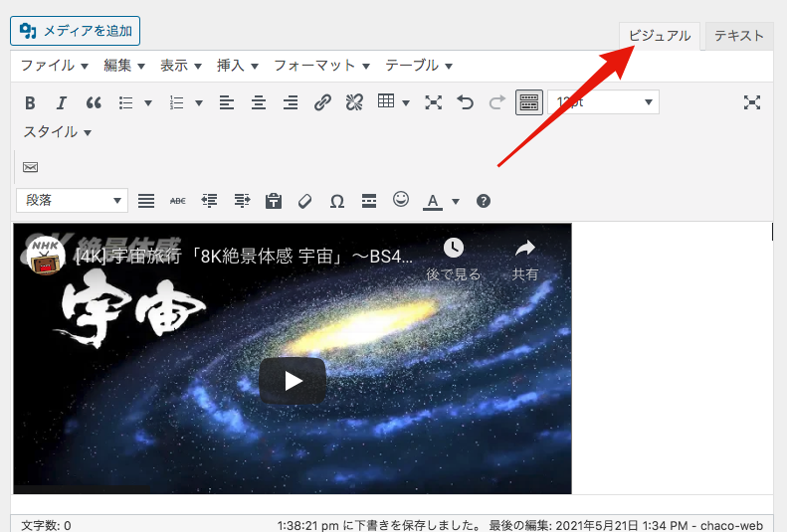
Task: Insert or edit link
Action: [x=322, y=102]
